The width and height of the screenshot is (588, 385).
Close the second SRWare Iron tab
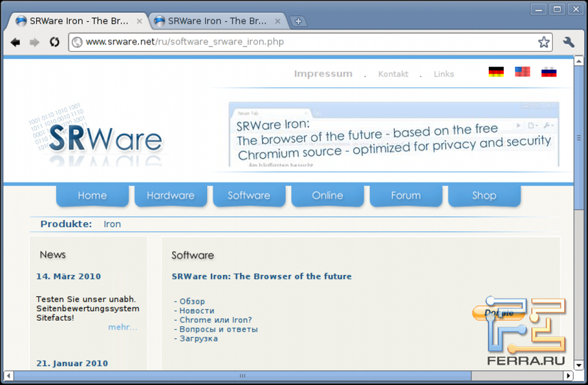(x=278, y=21)
